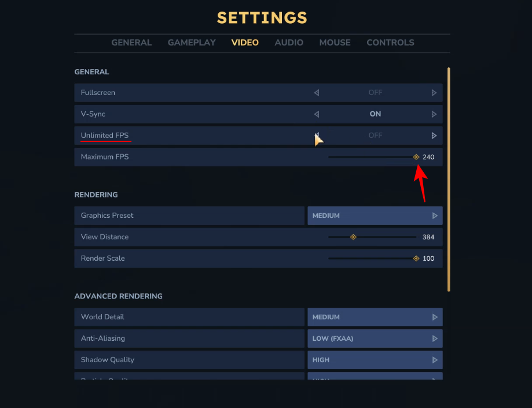Select the CONTROLS settings tab
This screenshot has width=532, height=408.
[x=390, y=43]
